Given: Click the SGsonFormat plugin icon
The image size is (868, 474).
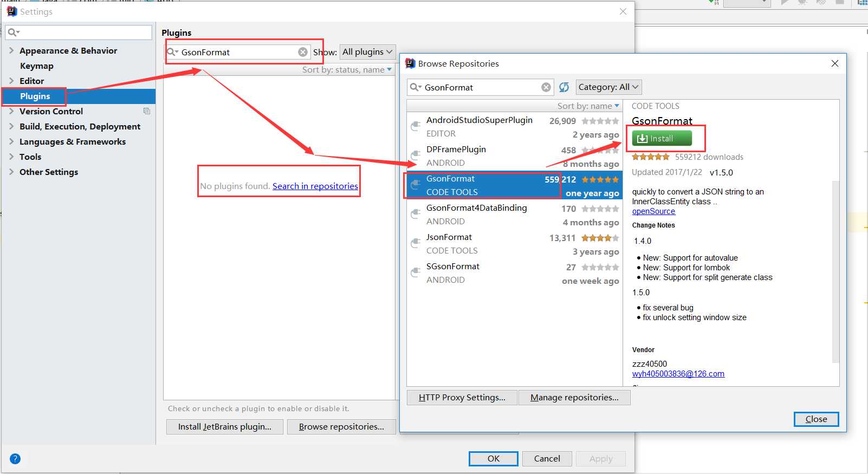Looking at the screenshot, I should pos(416,272).
